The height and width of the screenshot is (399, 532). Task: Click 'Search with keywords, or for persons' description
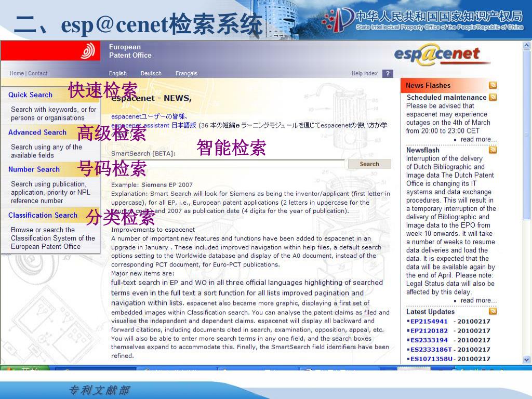coord(54,114)
